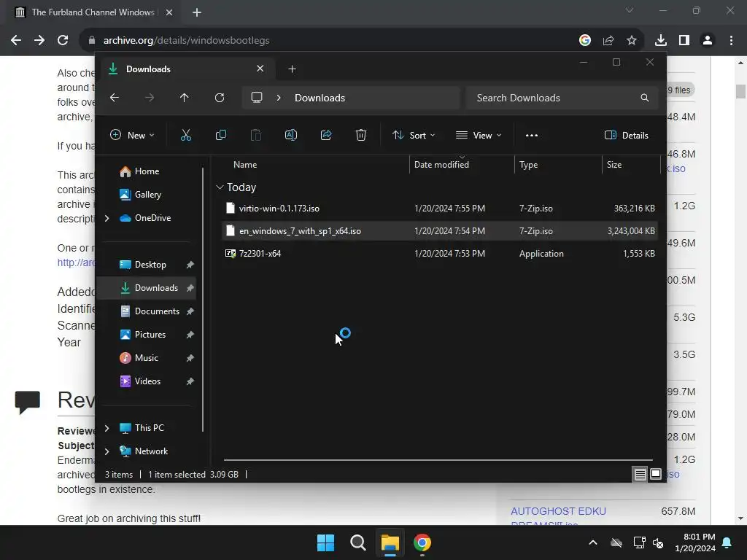Image resolution: width=747 pixels, height=560 pixels.
Task: Toggle Chrome side panel icon
Action: click(x=684, y=41)
